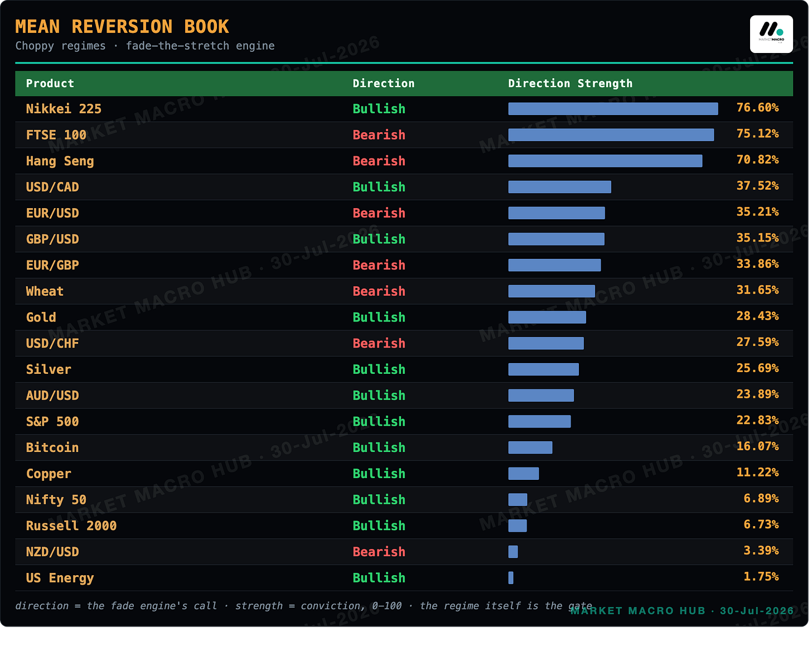Click the 31.65% strength value
This screenshot has height=665, width=812.
(757, 290)
